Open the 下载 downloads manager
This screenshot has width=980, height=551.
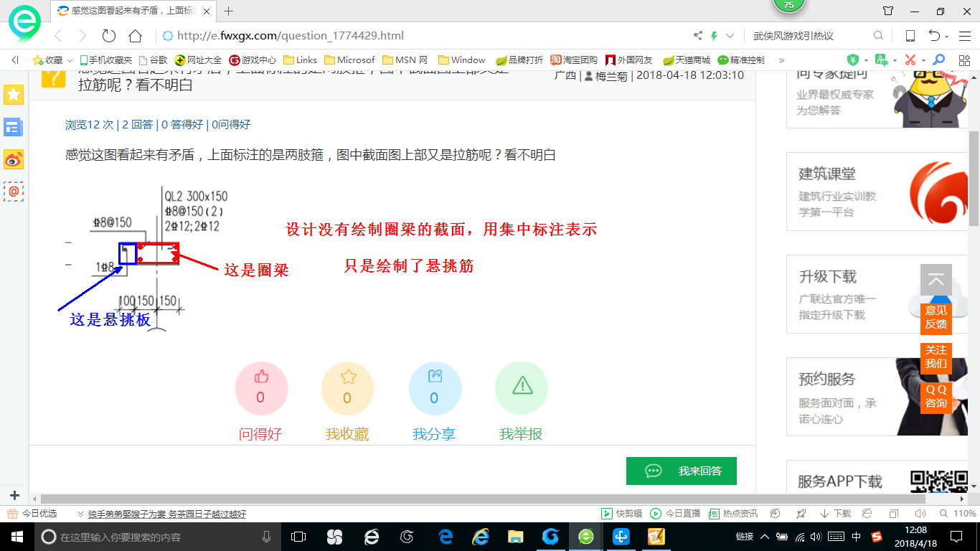pyautogui.click(x=834, y=514)
